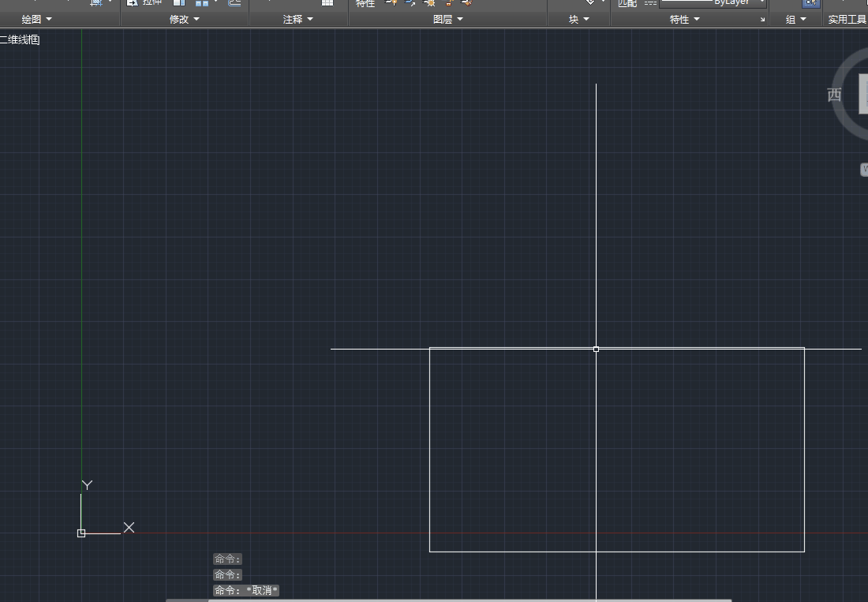This screenshot has height=602, width=868.
Task: Click the group icon in 组 panel
Action: click(x=810, y=3)
